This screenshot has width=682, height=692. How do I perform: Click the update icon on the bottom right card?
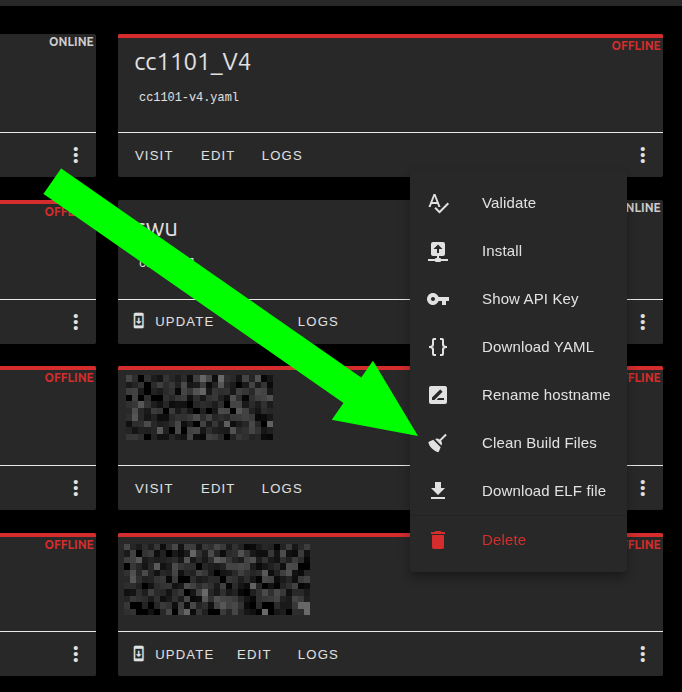(139, 654)
